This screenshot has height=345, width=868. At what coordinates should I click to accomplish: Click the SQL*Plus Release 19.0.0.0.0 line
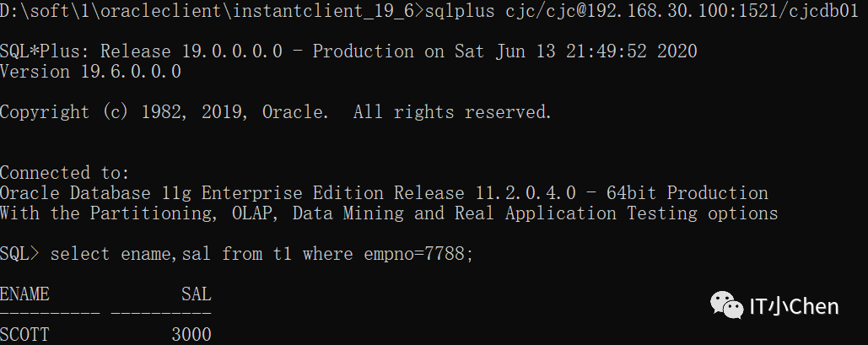pyautogui.click(x=141, y=51)
